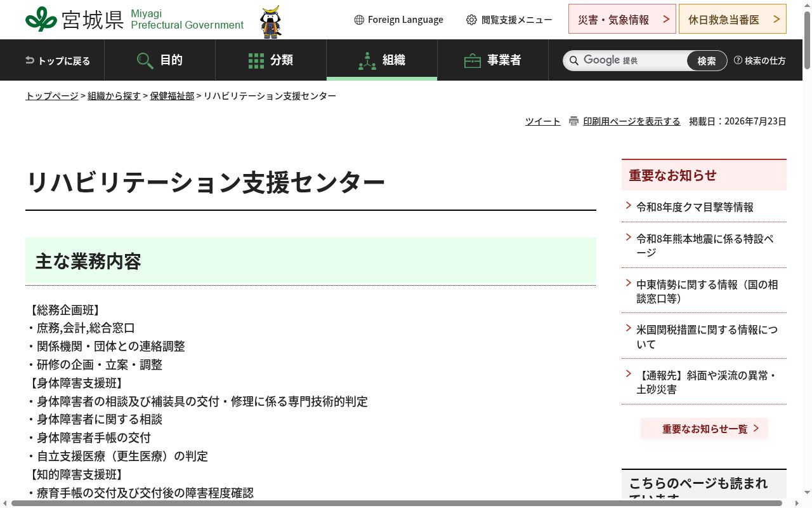Click the question mark icon for 検索の仕方
The width and height of the screenshot is (812, 508).
738,60
